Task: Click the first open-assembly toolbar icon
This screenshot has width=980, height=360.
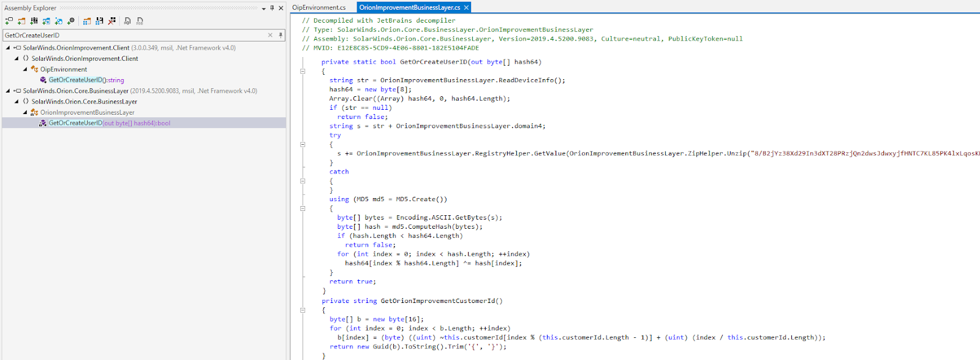Action: pos(9,21)
